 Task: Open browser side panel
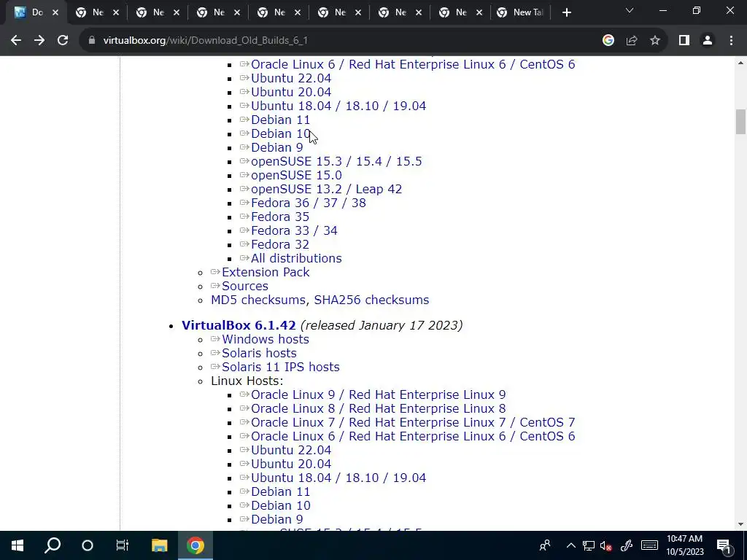684,41
